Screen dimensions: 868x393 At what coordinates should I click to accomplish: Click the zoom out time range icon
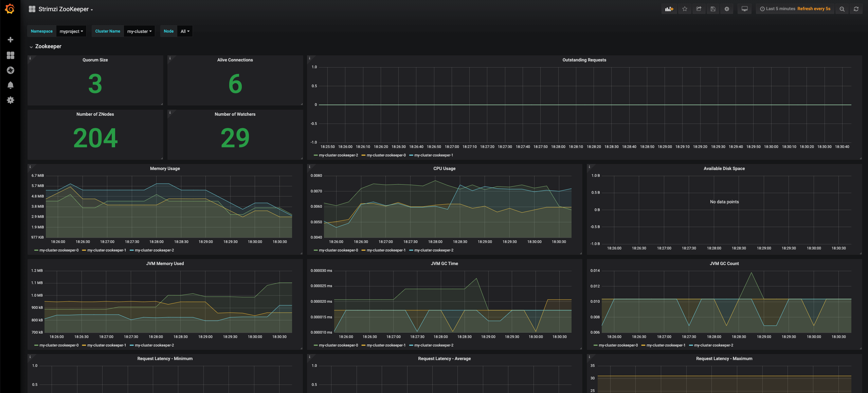[842, 9]
